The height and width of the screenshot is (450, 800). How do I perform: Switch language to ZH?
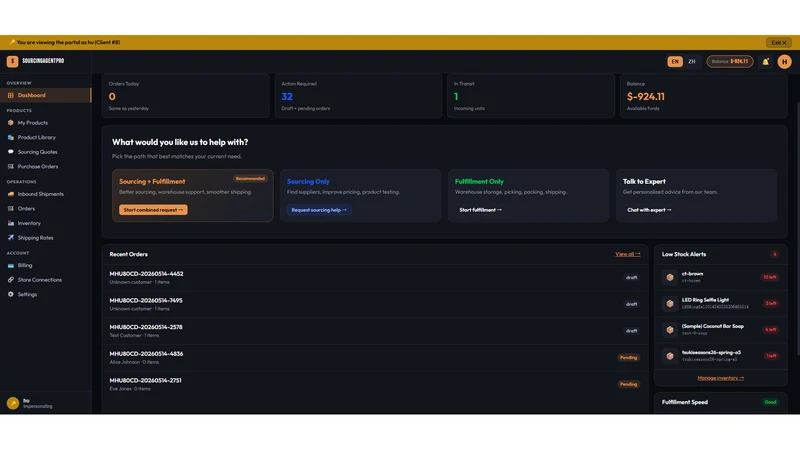coord(691,61)
